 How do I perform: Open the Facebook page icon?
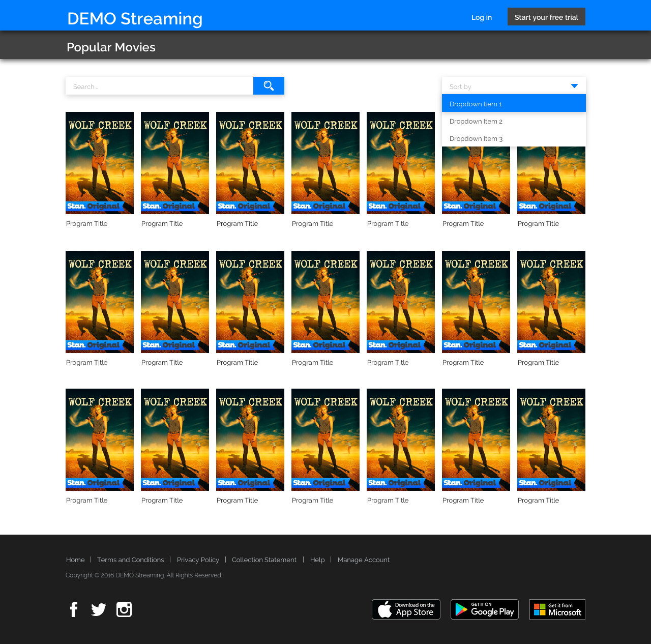(74, 609)
